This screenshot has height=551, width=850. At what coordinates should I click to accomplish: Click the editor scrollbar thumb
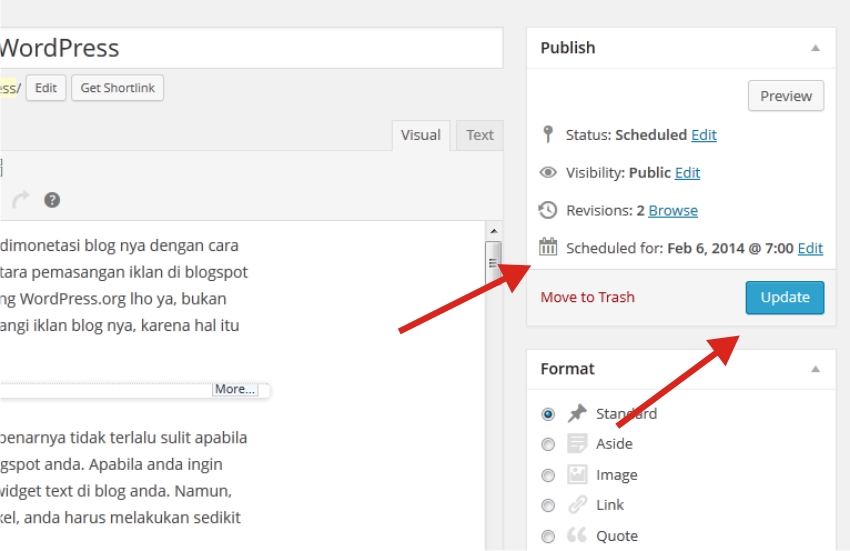[x=493, y=262]
